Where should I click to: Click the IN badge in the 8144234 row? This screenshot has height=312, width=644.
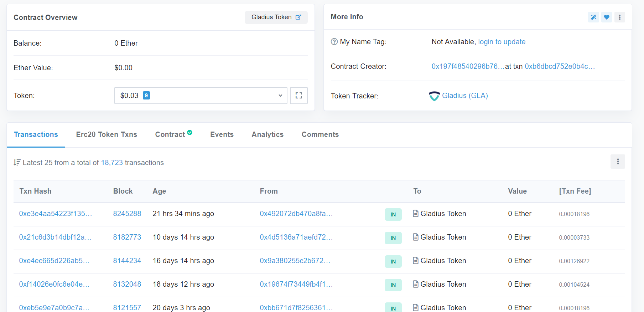click(393, 261)
